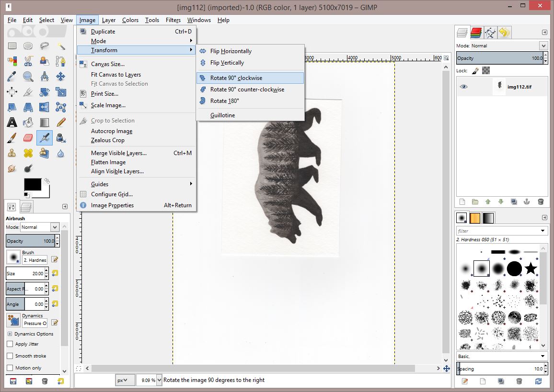Viewport: 554px width, 392px height.
Task: Open the Undo History tab
Action: (x=504, y=33)
